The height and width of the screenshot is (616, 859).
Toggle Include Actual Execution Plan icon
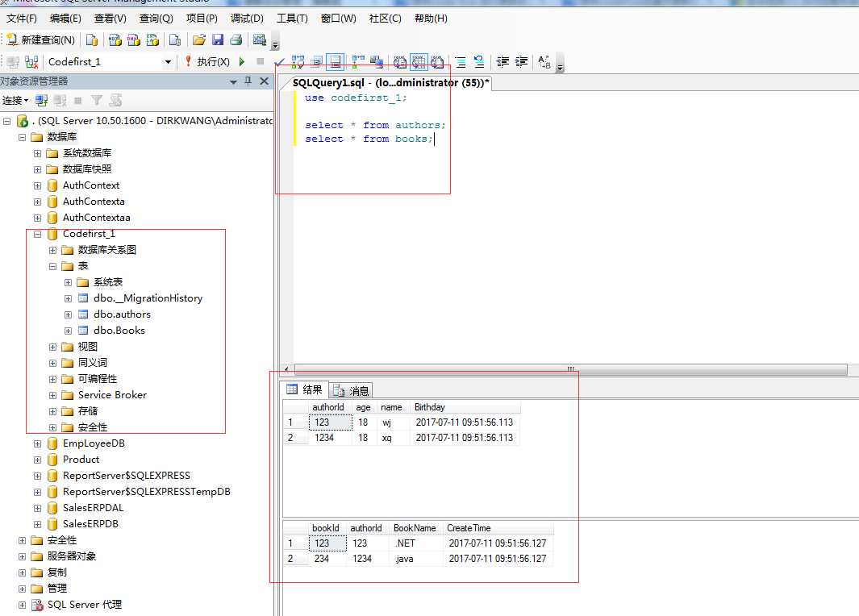358,62
